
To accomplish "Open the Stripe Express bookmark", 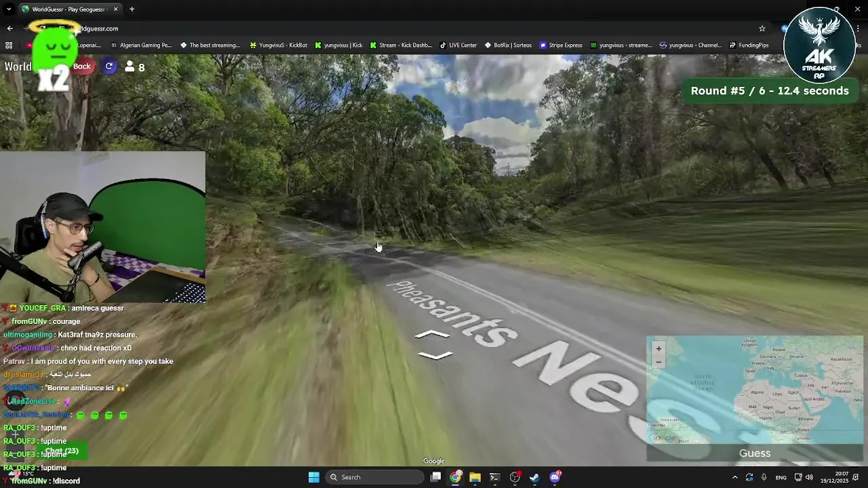I will [561, 45].
